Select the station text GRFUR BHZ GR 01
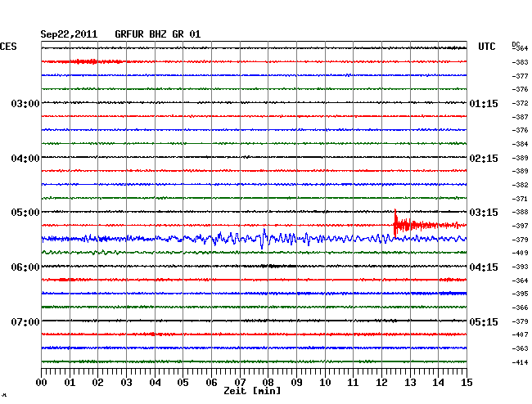The width and height of the screenshot is (532, 404). 158,34
